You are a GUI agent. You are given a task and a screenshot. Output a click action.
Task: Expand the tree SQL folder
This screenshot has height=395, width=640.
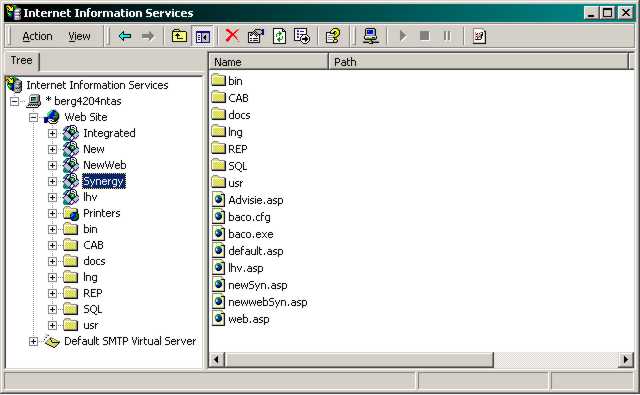[x=52, y=309]
